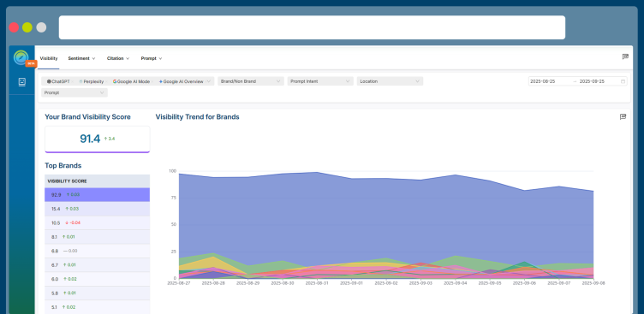
Task: Click the red window close button
Action: [x=14, y=27]
